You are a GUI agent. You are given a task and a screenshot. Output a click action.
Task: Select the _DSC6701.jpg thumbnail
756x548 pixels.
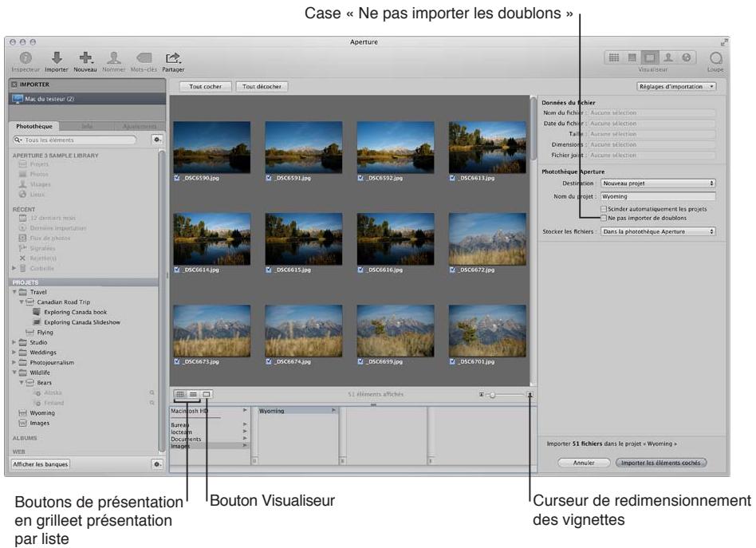pos(487,331)
